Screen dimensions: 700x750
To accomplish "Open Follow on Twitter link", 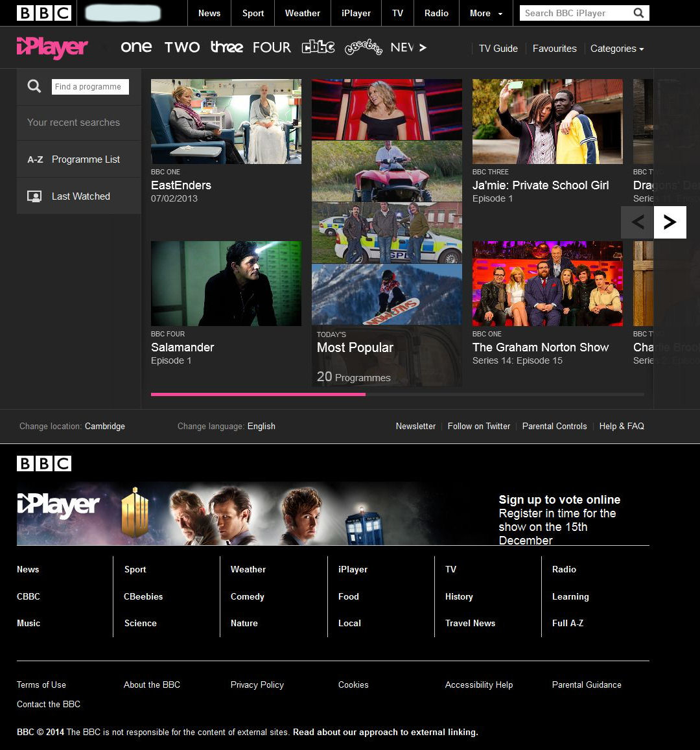I will point(478,426).
